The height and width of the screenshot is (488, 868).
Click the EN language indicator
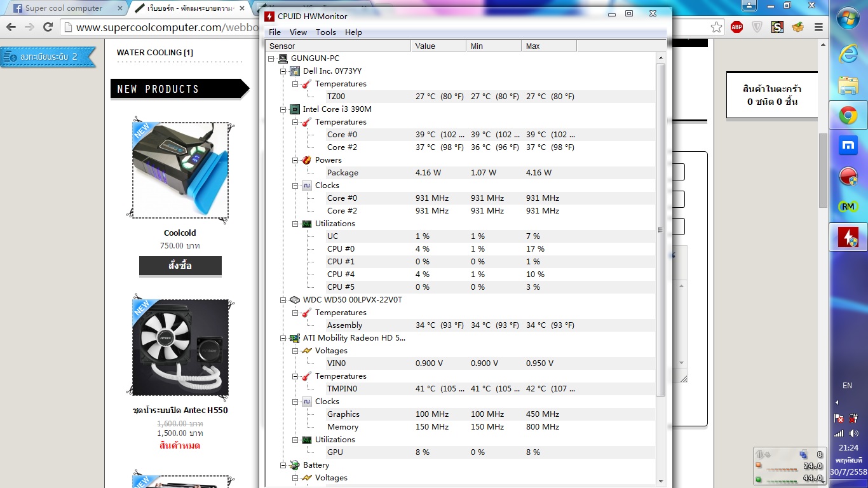pyautogui.click(x=847, y=386)
